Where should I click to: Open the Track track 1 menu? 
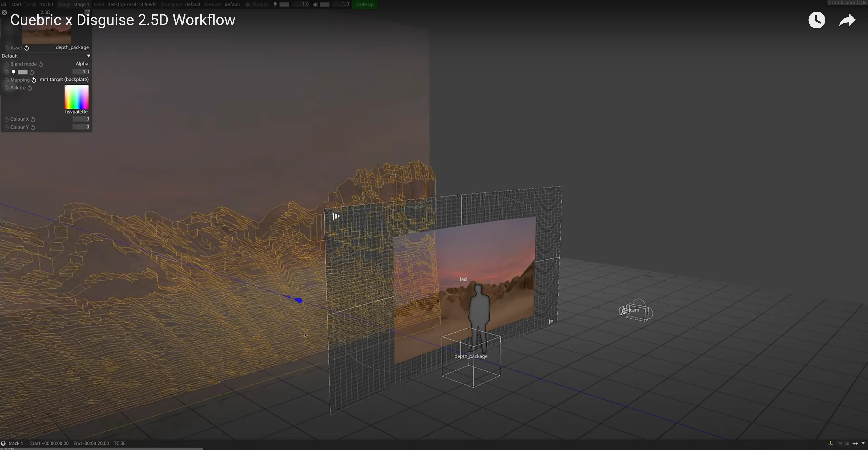coord(39,4)
